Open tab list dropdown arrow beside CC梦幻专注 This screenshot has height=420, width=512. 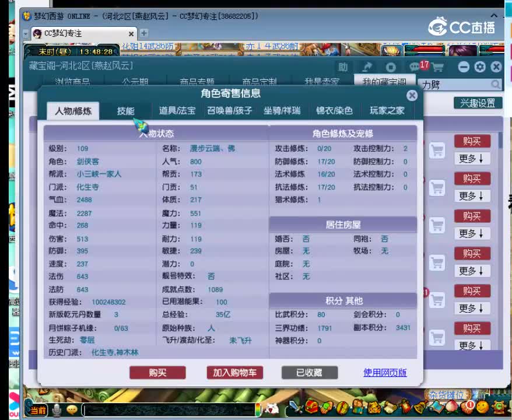(x=26, y=34)
